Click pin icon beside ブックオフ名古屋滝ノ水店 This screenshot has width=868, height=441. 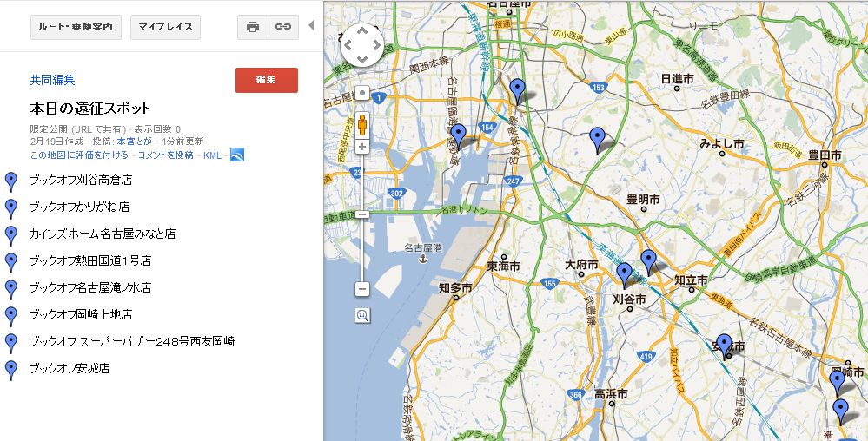tap(10, 289)
